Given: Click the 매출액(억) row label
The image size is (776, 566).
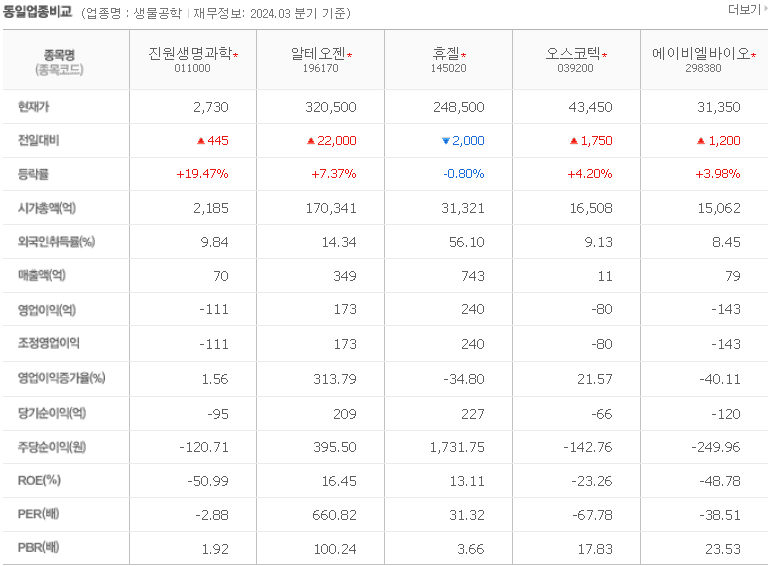Looking at the screenshot, I should coord(42,275).
